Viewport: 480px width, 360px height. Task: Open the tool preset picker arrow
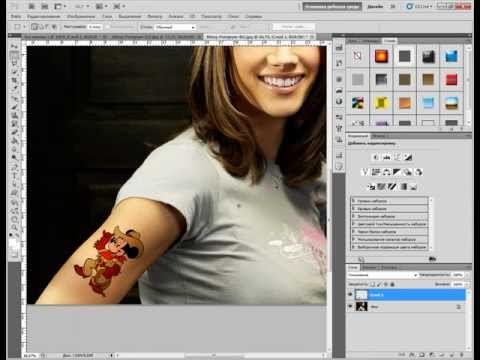point(24,27)
